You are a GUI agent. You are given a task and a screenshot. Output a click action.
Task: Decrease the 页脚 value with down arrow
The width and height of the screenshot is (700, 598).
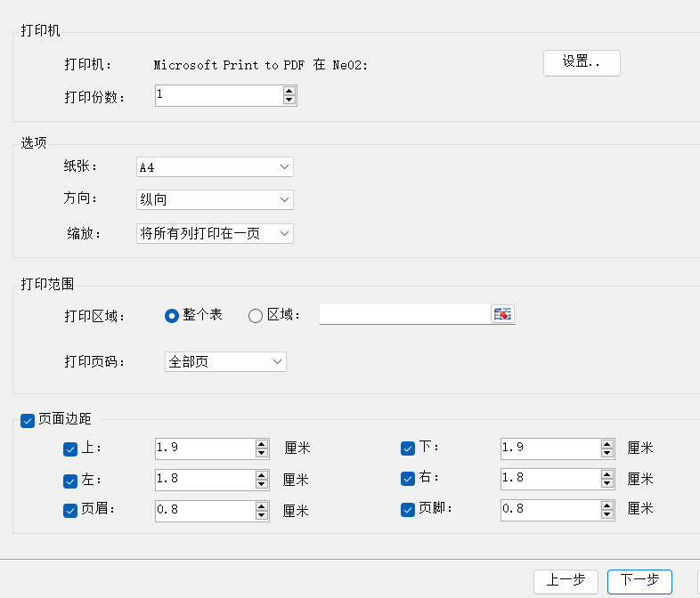(608, 515)
